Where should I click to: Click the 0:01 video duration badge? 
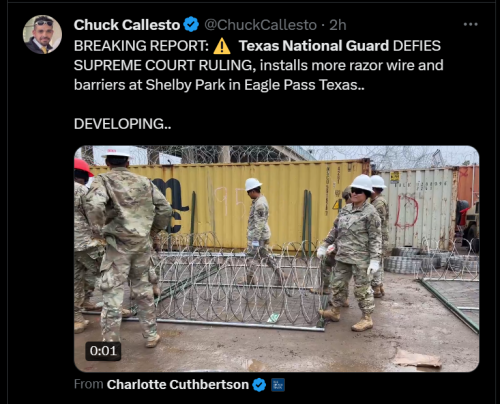[x=103, y=351]
